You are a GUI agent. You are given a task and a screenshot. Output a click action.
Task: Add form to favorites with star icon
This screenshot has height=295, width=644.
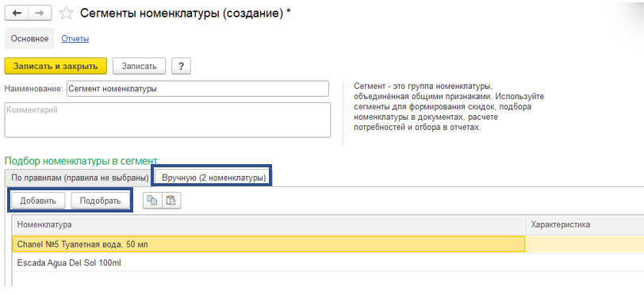tap(66, 13)
